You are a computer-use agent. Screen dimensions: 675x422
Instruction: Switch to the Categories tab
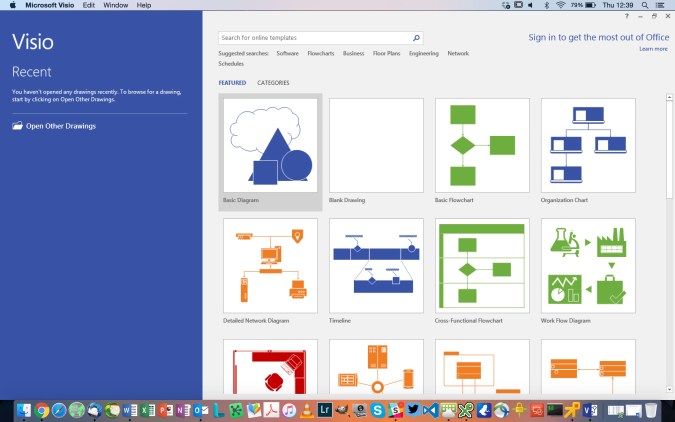coord(273,83)
